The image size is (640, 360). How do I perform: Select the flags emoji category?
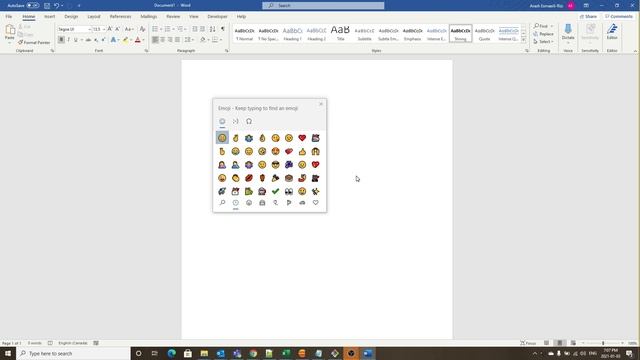coord(289,203)
